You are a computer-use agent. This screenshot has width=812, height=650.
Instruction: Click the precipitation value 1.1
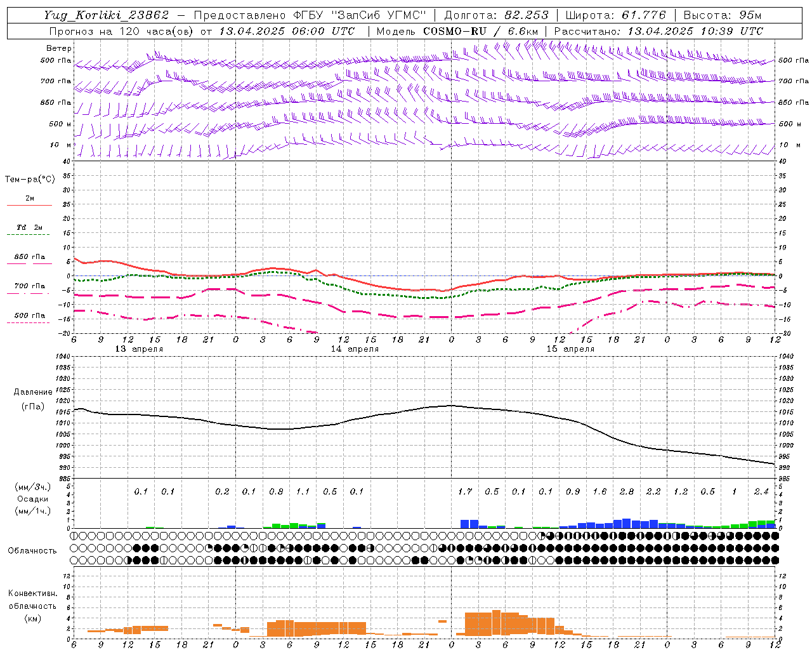(303, 492)
